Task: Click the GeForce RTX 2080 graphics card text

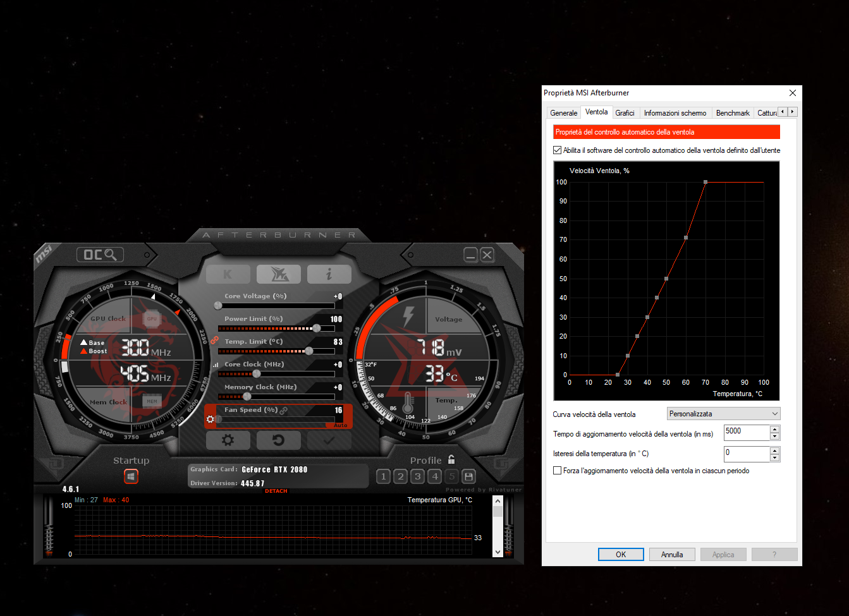Action: coord(274,469)
